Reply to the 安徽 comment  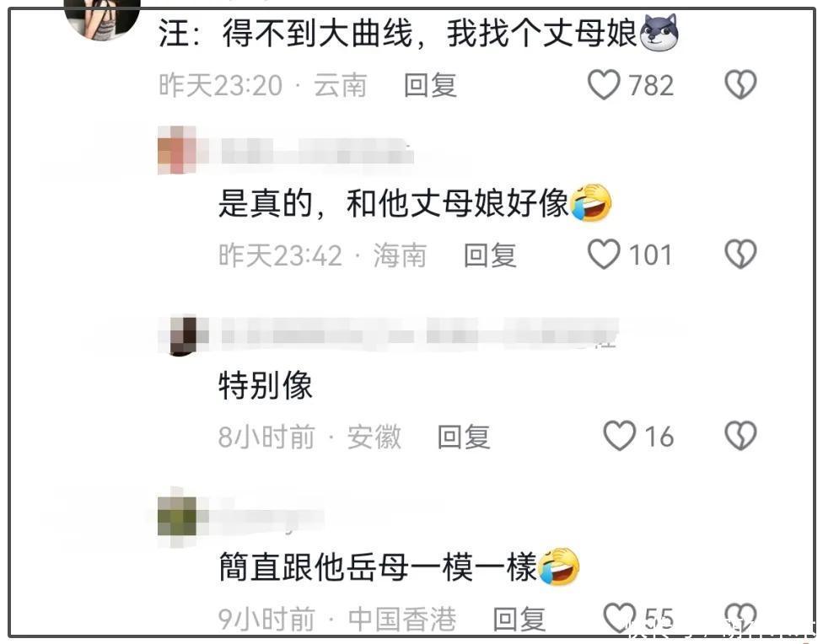click(x=464, y=437)
